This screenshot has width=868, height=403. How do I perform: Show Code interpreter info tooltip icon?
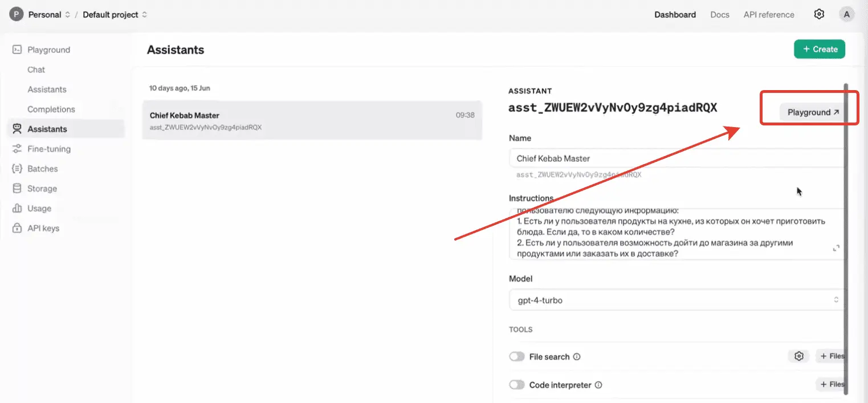tap(598, 385)
